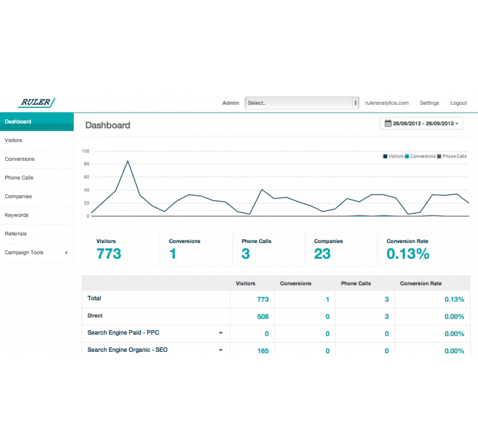
Task: Open Settings in the top bar
Action: tap(429, 103)
